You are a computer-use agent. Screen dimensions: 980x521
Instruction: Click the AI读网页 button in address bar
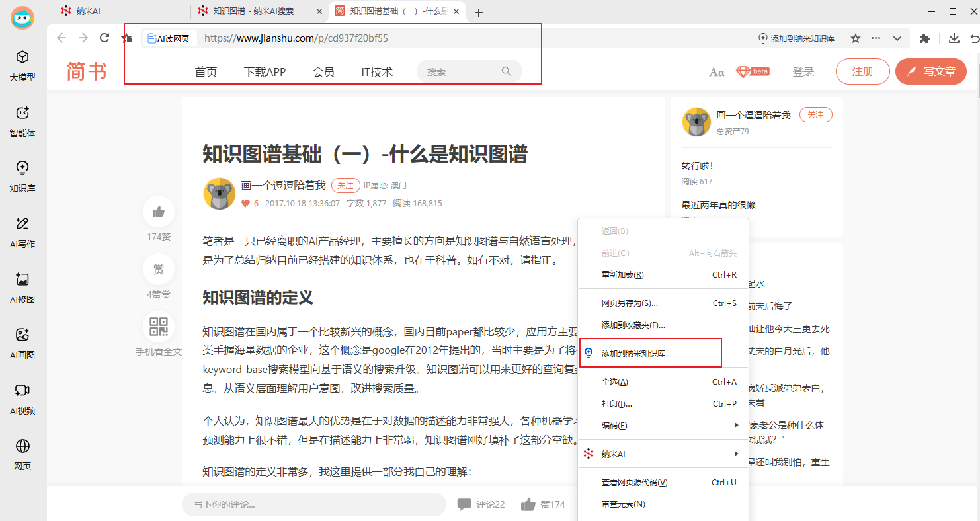click(x=169, y=38)
